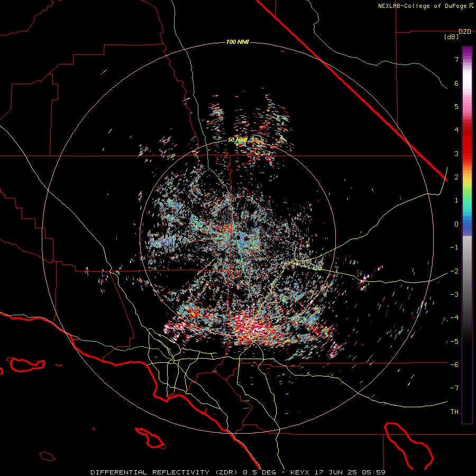Screen dimensions: 476x476
Task: Click the 50 NMI range ring label
Action: (237, 140)
